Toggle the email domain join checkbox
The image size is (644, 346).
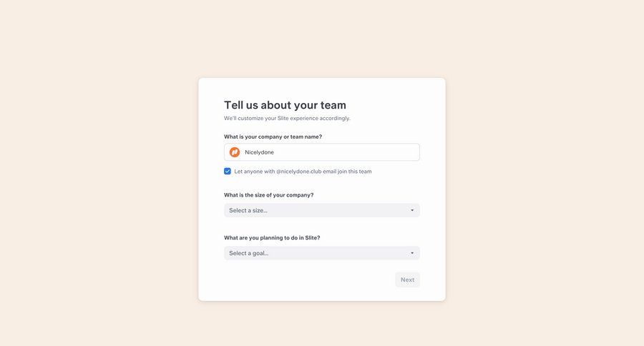(228, 172)
